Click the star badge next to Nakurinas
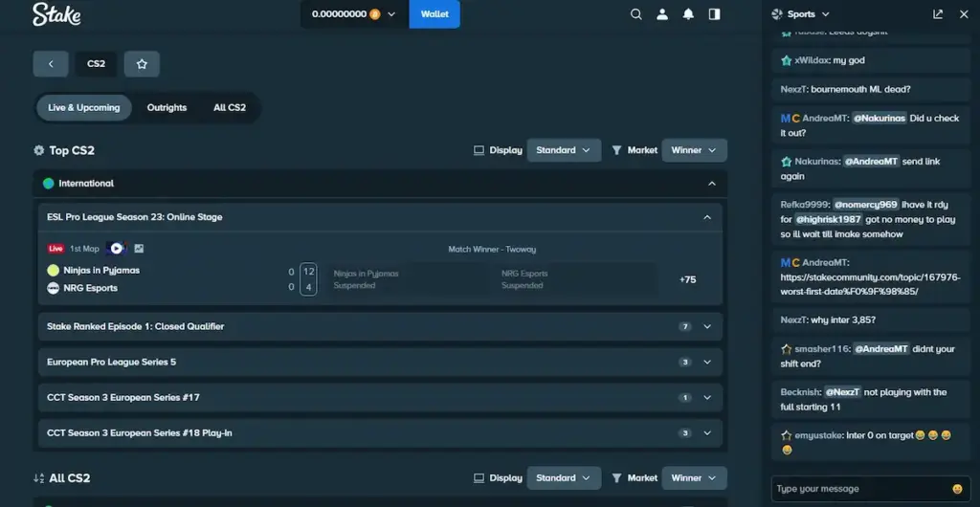The width and height of the screenshot is (980, 507). click(787, 162)
